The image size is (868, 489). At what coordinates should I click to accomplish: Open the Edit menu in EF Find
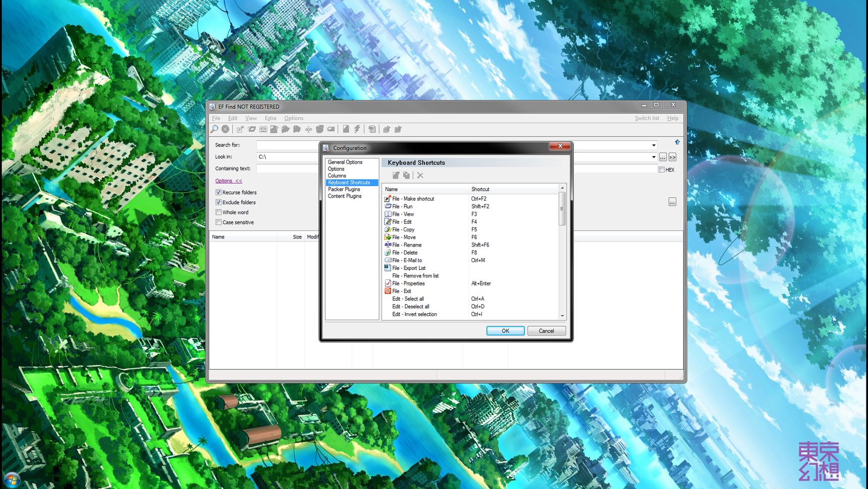[x=233, y=118]
